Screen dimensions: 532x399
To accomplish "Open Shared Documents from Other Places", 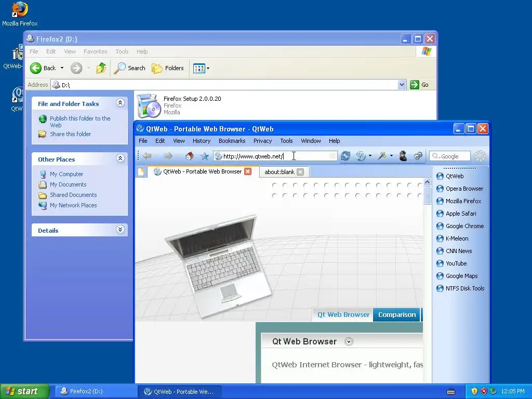I will coord(73,195).
